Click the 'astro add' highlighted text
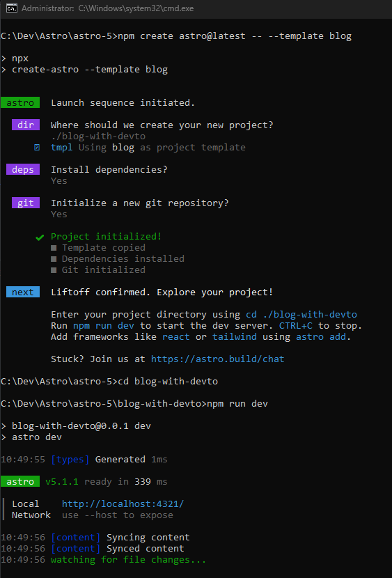The height and width of the screenshot is (578, 392). (321, 336)
